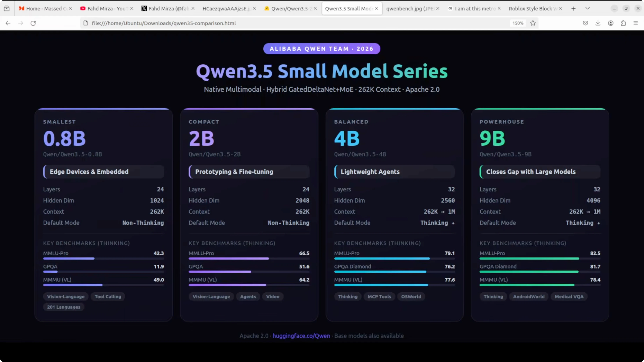Click the 150% zoom level indicator
The width and height of the screenshot is (644, 362).
pyautogui.click(x=518, y=23)
